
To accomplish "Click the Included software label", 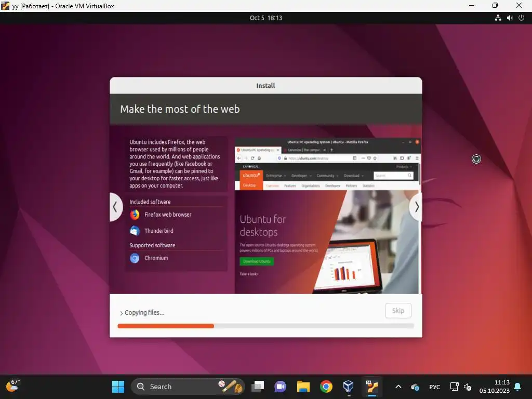I will click(x=150, y=202).
